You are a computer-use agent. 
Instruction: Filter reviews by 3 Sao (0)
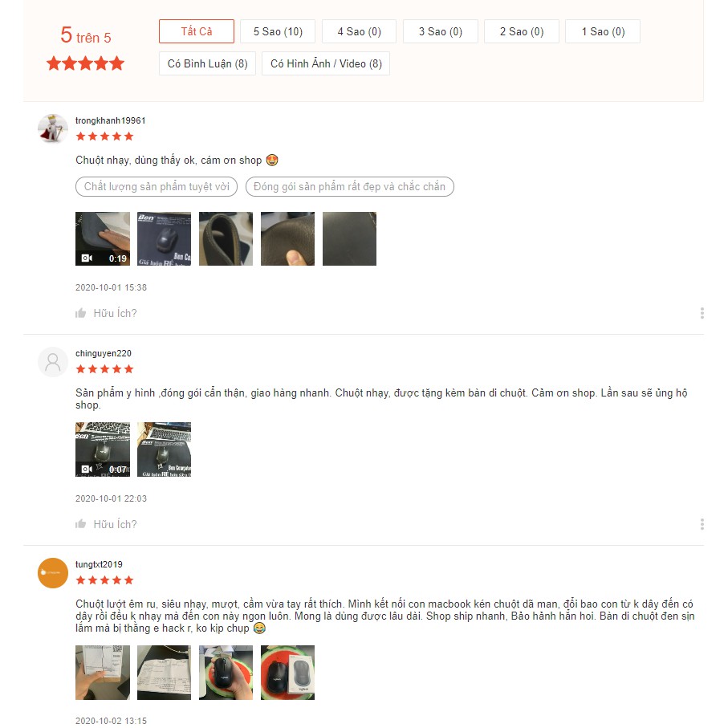click(440, 31)
